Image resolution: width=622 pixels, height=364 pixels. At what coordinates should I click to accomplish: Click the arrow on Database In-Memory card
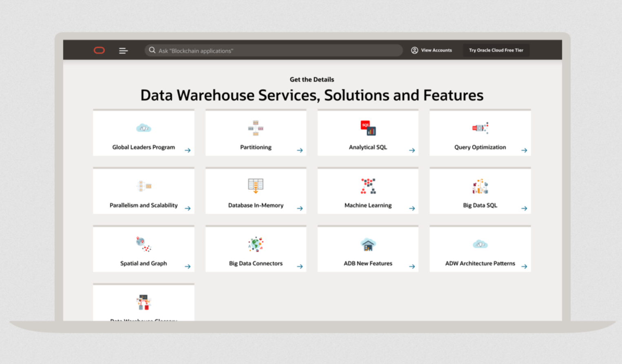pos(300,208)
